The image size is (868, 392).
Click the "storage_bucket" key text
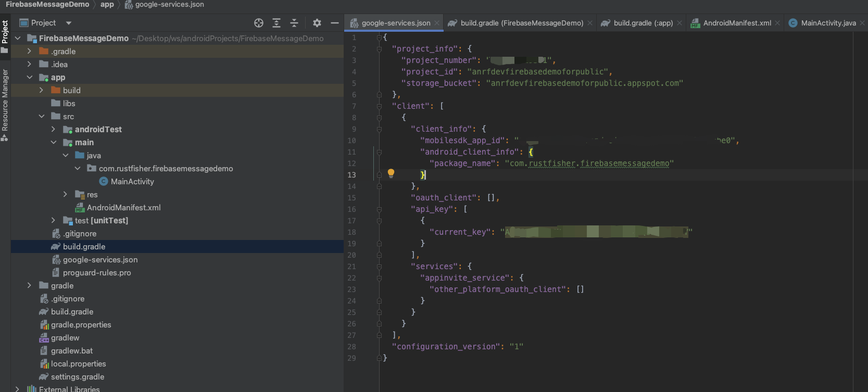coord(438,83)
